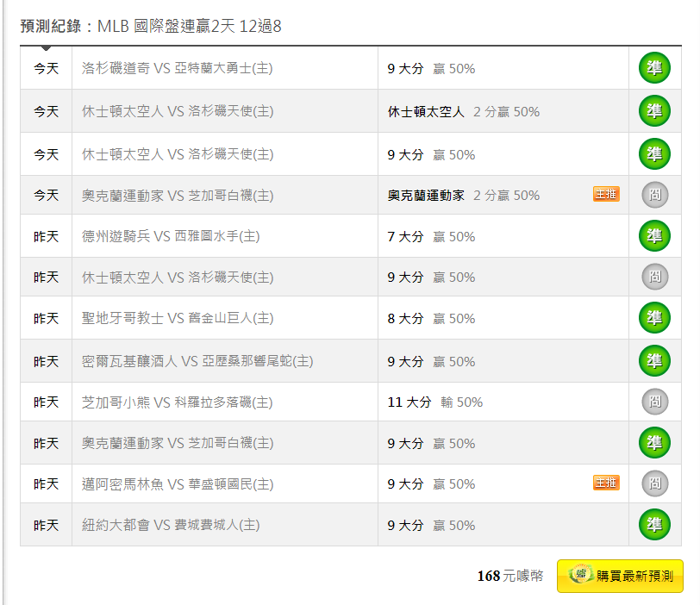Click 9 大分 prediction in 密爾瓦基釀酒人 row
This screenshot has height=605, width=700.
tap(431, 361)
